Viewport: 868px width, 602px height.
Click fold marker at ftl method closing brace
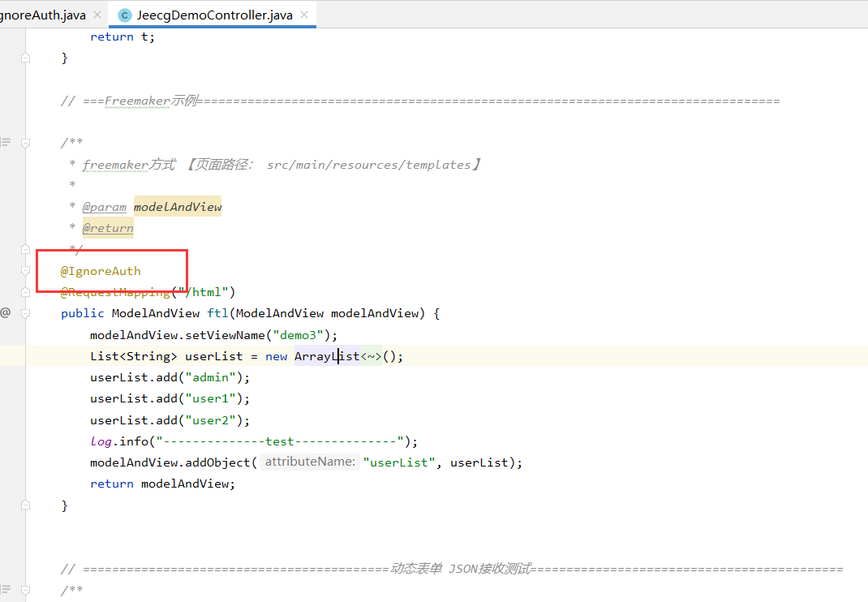point(25,505)
